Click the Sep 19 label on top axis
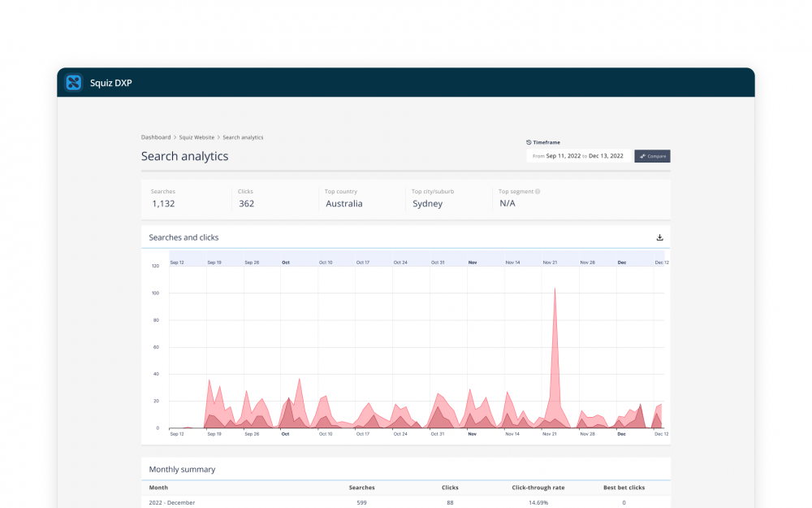 coord(214,263)
